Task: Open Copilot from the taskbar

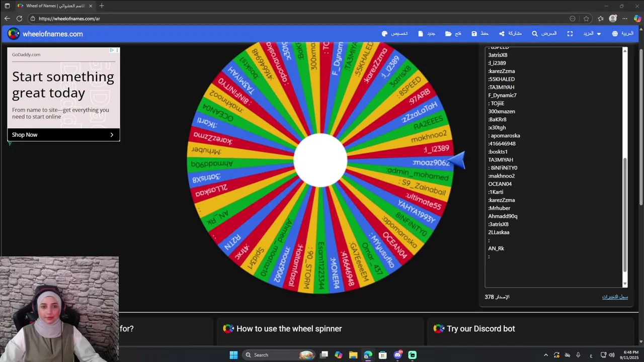Action: tap(339, 355)
